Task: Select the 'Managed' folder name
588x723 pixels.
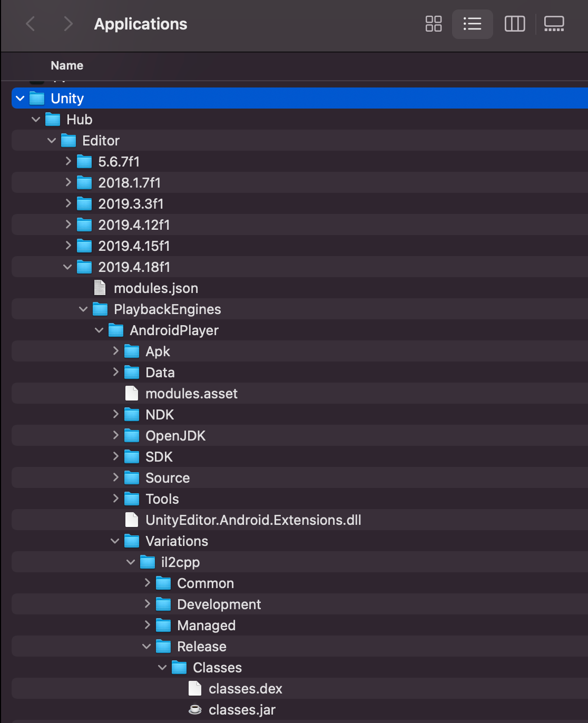Action: (207, 626)
